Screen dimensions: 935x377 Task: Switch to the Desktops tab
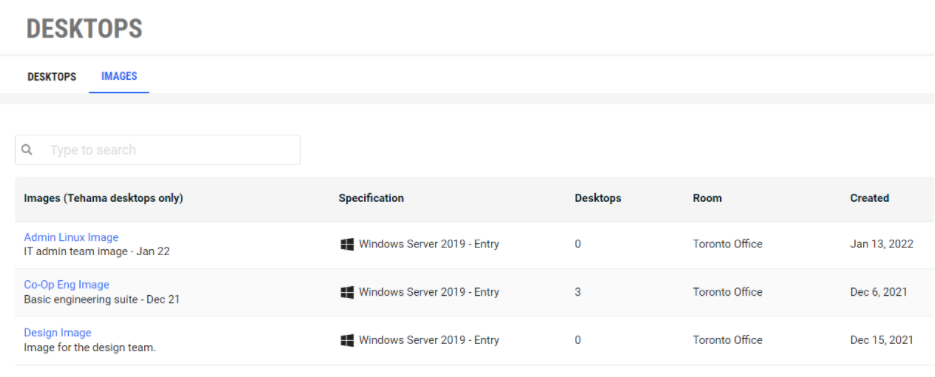pyautogui.click(x=52, y=77)
